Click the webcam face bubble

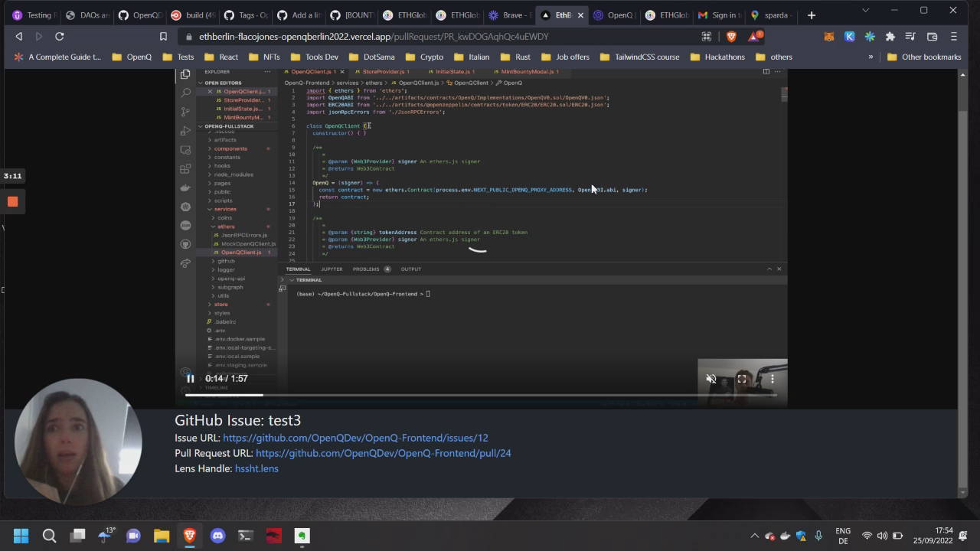pyautogui.click(x=77, y=440)
